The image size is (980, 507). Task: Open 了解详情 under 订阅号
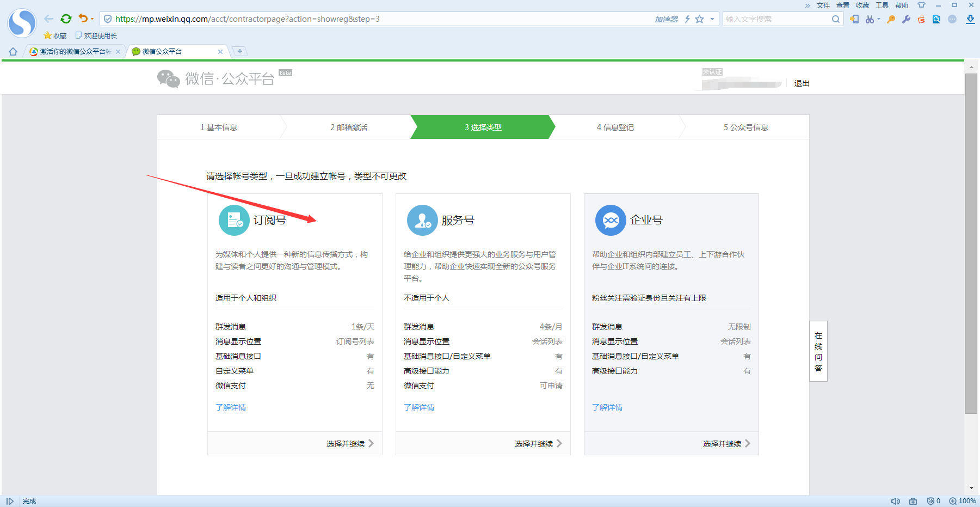point(231,407)
